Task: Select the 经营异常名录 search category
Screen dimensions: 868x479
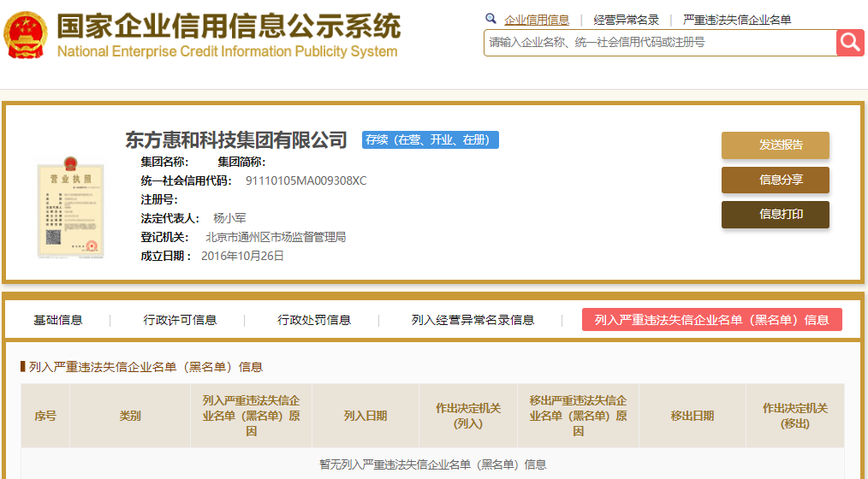Action: [626, 20]
